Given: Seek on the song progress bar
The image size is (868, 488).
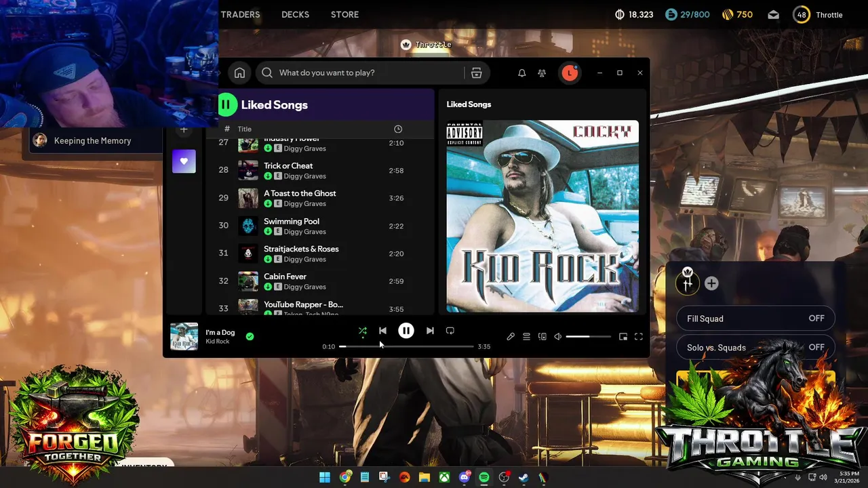Looking at the screenshot, I should coord(406,346).
